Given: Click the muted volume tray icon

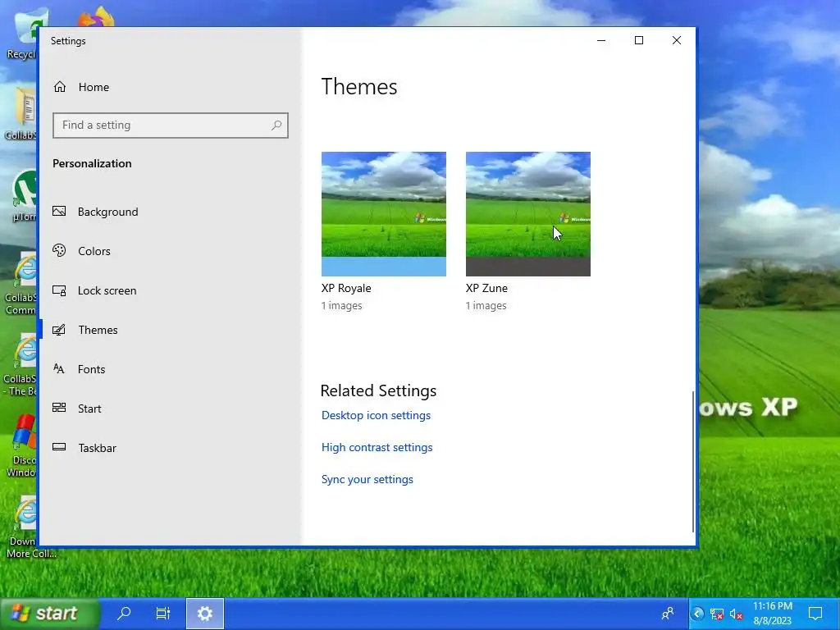Looking at the screenshot, I should click(x=737, y=614).
